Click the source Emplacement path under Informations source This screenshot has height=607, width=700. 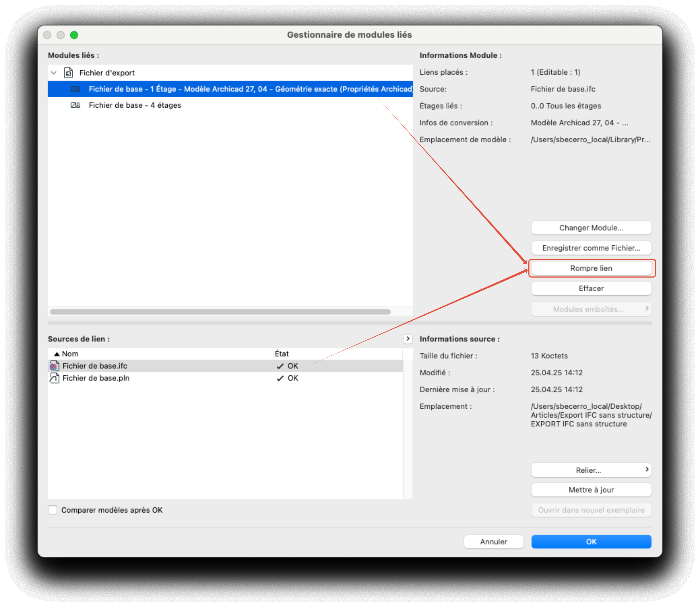[591, 415]
